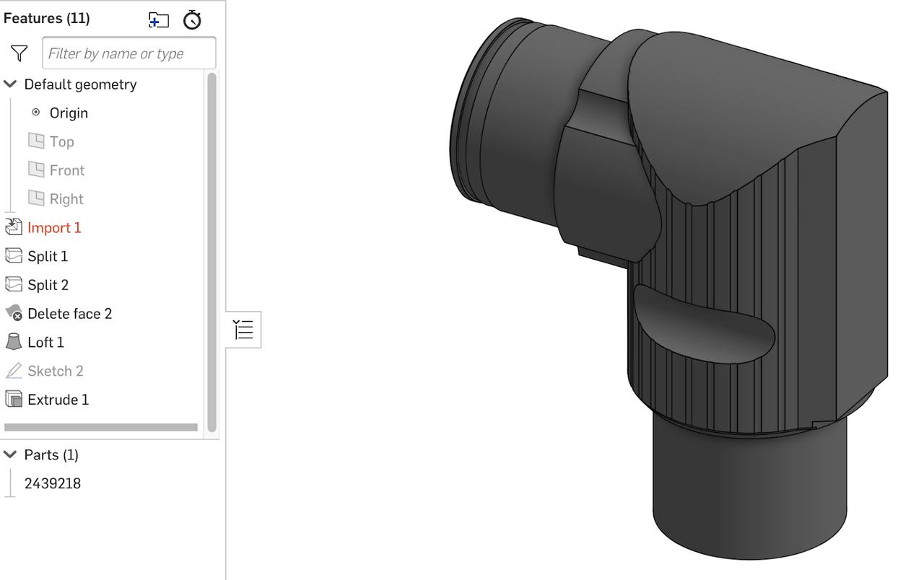Click the Extrude 1 feature icon
The image size is (924, 580).
(x=14, y=399)
